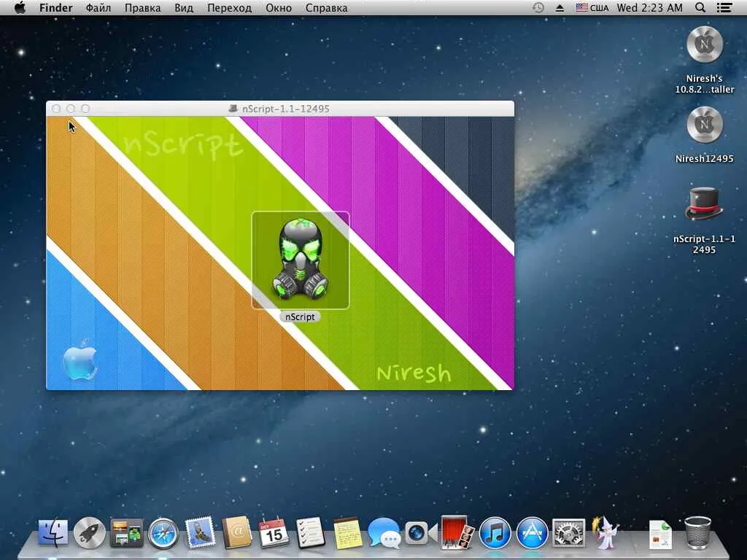Viewport: 747px width, 560px height.
Task: Select the Niresh12495 desktop volume icon
Action: pos(704,125)
